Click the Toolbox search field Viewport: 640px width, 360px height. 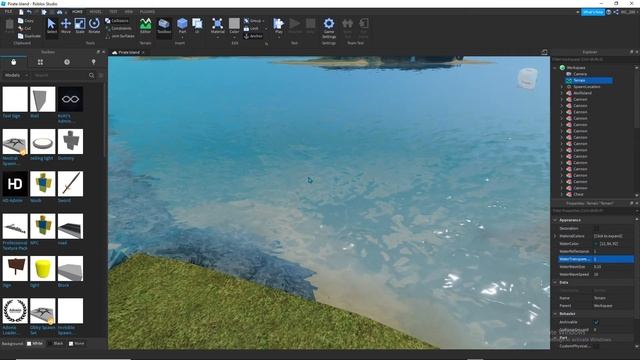(60, 75)
